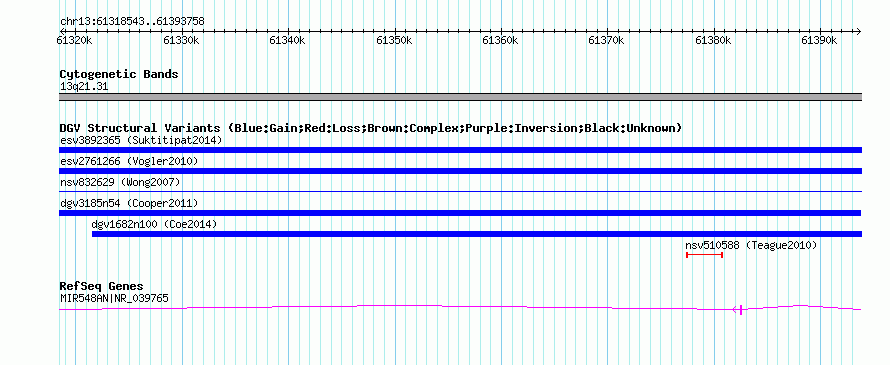Click the esv3892365 (Suktitipat2014) variant label
890x365 pixels.
[x=141, y=140]
